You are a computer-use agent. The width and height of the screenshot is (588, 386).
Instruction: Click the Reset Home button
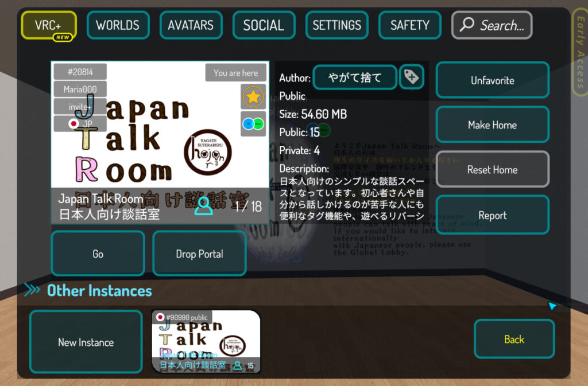pos(492,169)
